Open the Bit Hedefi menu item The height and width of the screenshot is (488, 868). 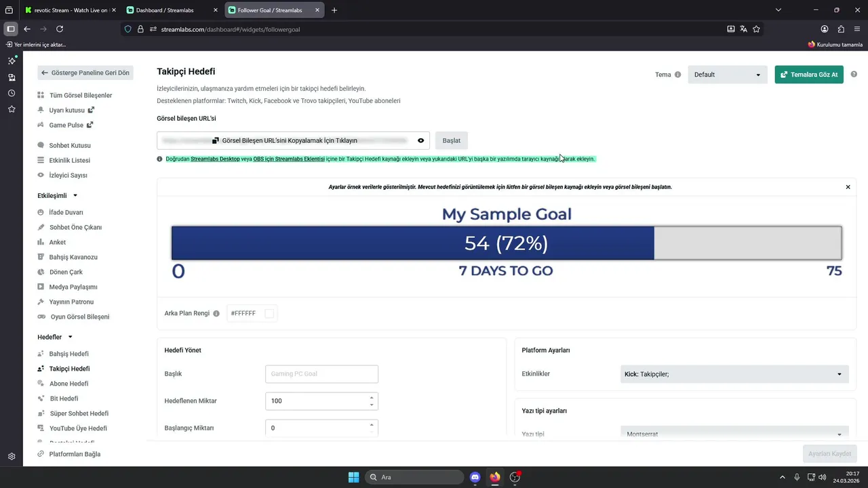(x=64, y=399)
